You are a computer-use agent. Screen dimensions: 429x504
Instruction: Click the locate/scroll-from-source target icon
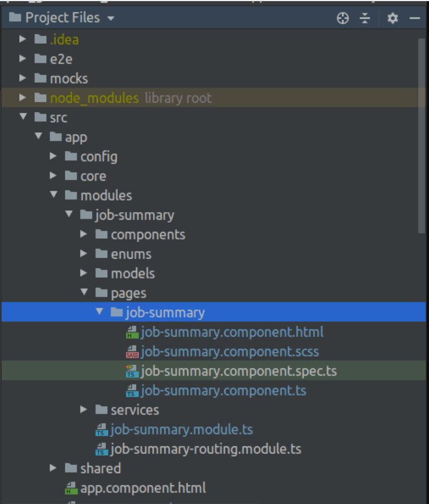343,19
